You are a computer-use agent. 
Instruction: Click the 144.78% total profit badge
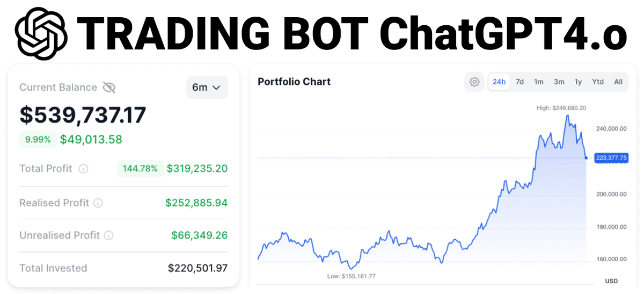[x=140, y=169]
